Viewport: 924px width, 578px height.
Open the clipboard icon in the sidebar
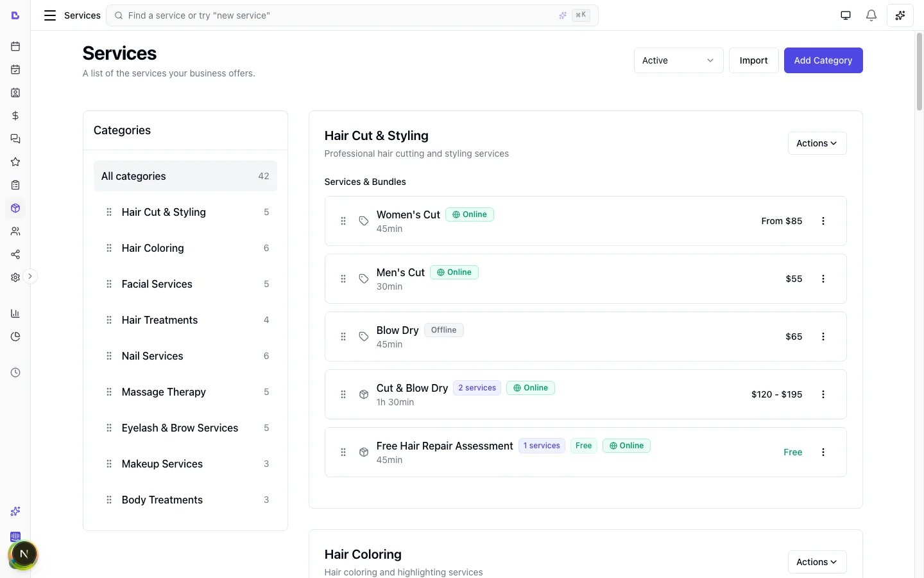click(x=15, y=185)
